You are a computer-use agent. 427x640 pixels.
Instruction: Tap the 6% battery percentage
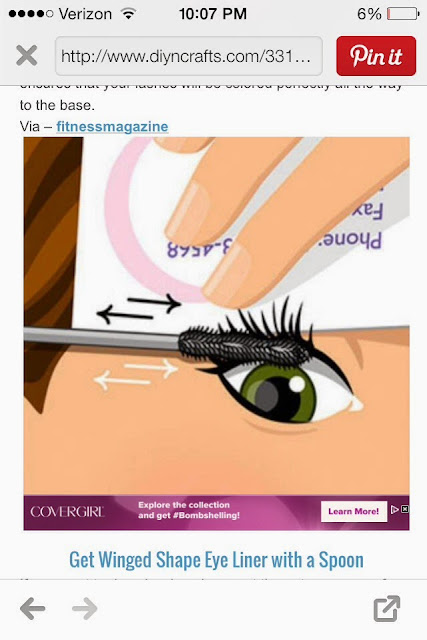pos(369,14)
